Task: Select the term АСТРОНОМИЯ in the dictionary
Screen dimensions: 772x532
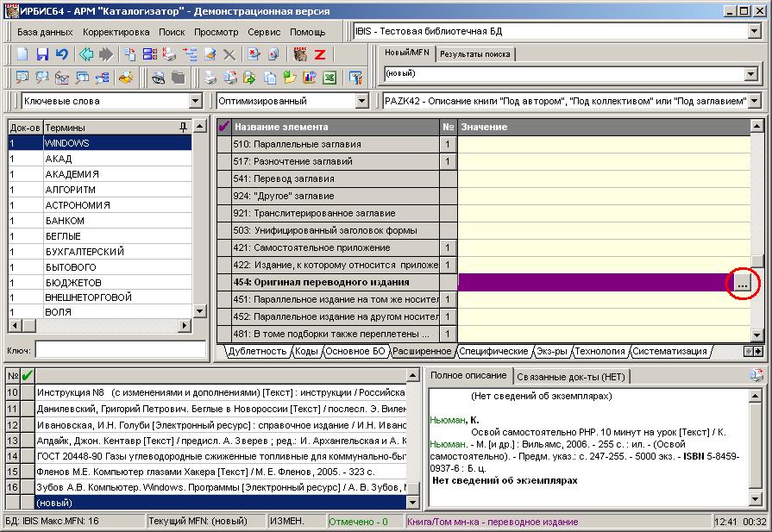Action: click(x=99, y=205)
